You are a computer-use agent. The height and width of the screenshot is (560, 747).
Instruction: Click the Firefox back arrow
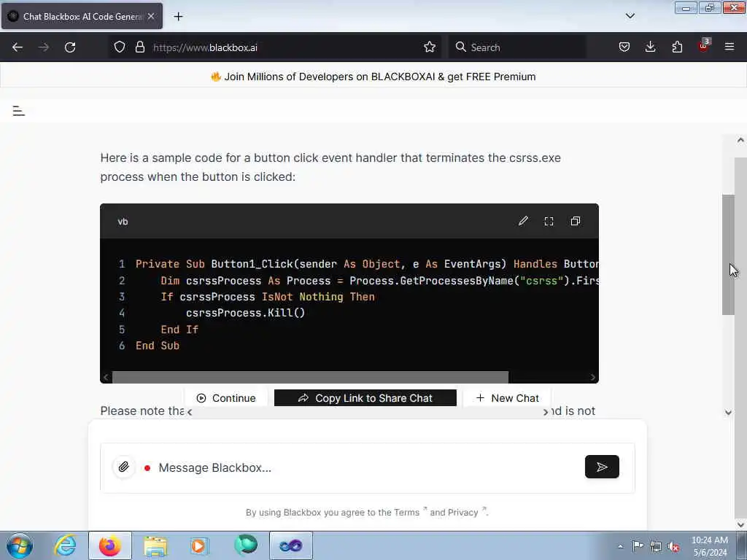click(18, 47)
